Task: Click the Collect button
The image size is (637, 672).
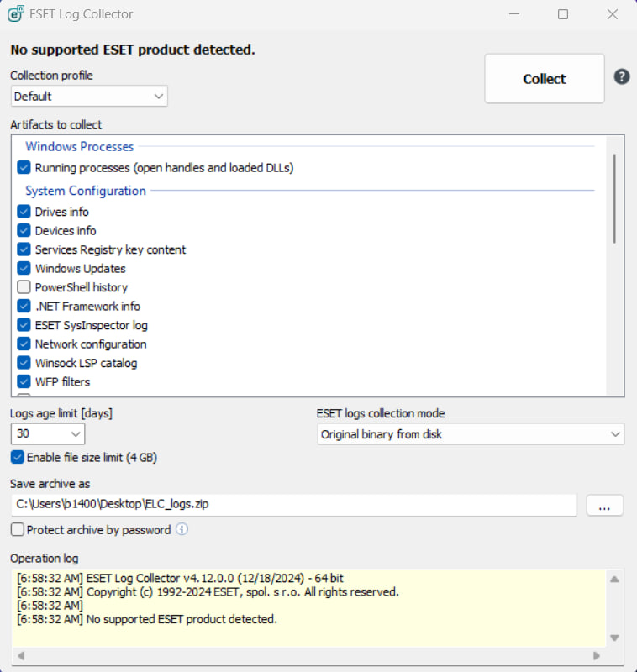Action: [x=545, y=79]
